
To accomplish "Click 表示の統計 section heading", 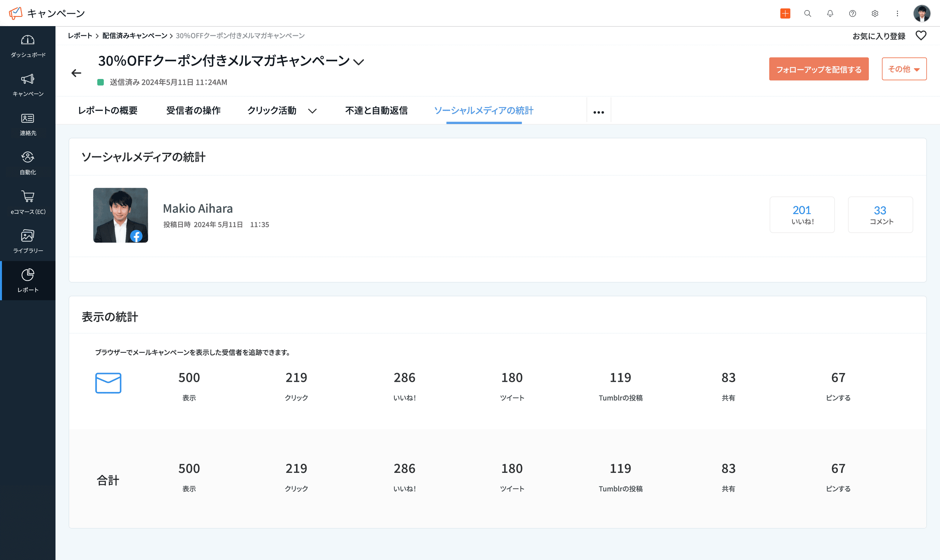I will click(110, 317).
